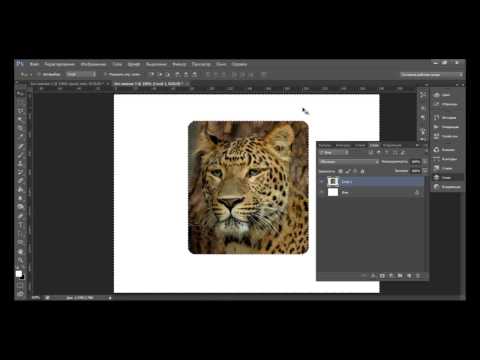Toggle Quick Mask mode in toolbox
This screenshot has height=360, width=480.
pos(21,285)
